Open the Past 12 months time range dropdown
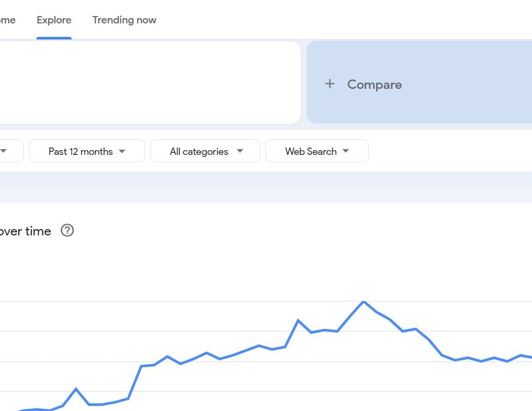The width and height of the screenshot is (532, 411). [86, 151]
